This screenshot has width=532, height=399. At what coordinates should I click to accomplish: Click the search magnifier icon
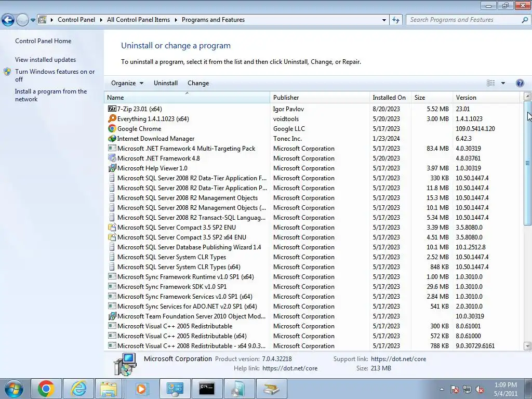[525, 20]
